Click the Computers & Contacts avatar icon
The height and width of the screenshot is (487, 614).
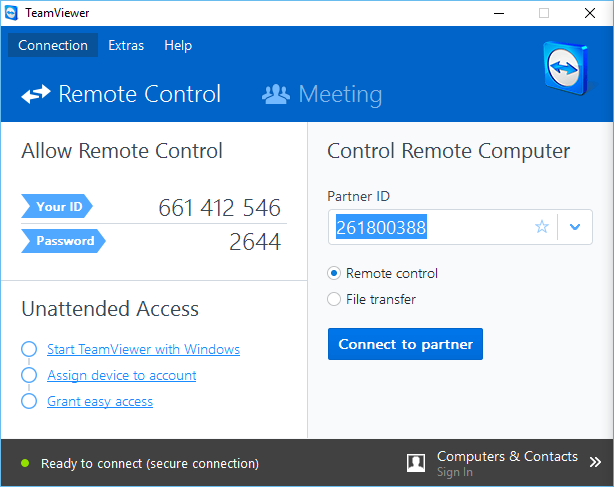416,463
